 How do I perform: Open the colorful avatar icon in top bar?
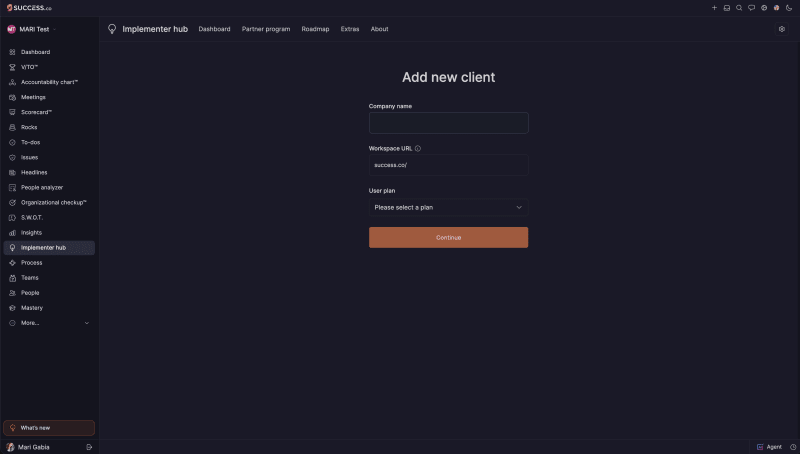pyautogui.click(x=776, y=8)
